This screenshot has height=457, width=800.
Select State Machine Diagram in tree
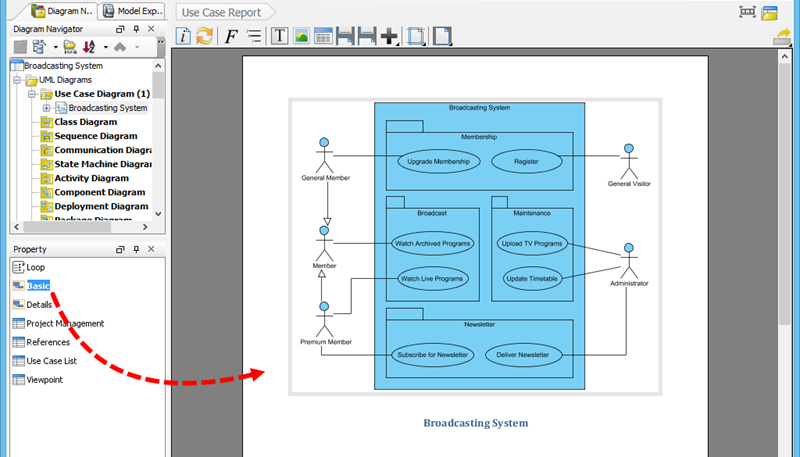pos(103,164)
